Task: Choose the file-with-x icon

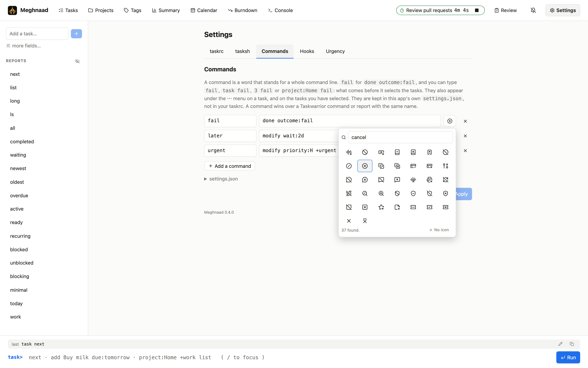Action: [397, 207]
